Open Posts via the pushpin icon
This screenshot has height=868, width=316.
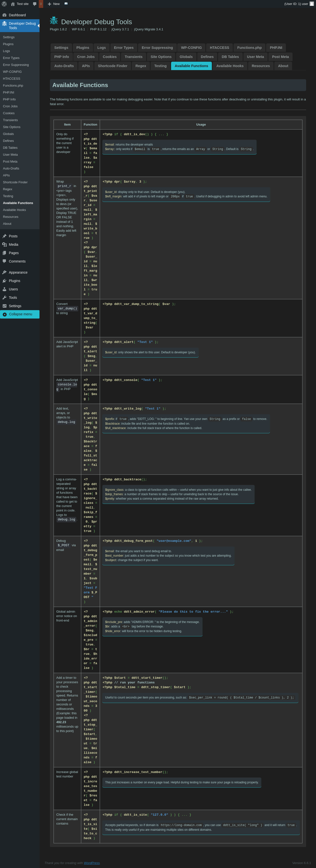coord(4,236)
